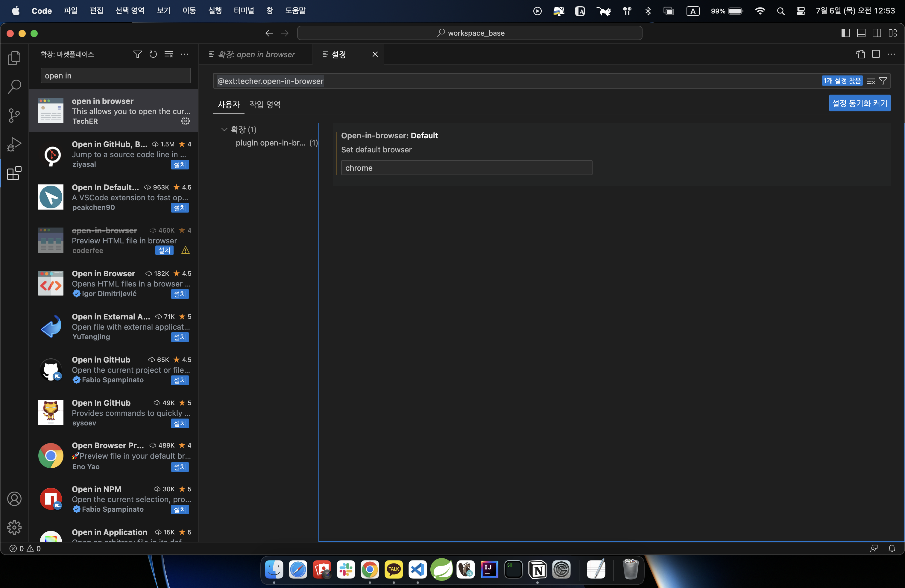This screenshot has width=905, height=588.
Task: Collapse the 확장 (1) tree section
Action: [224, 130]
